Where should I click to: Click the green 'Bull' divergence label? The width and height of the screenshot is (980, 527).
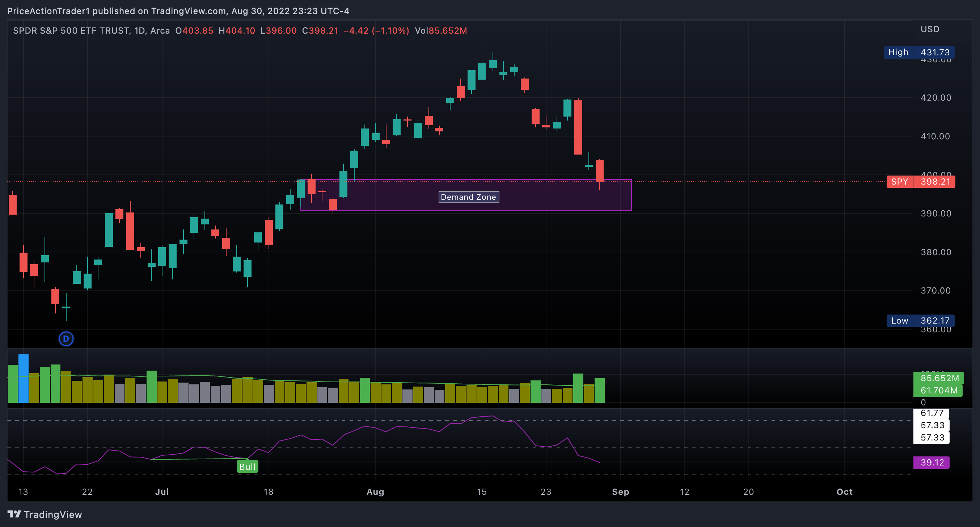(247, 467)
